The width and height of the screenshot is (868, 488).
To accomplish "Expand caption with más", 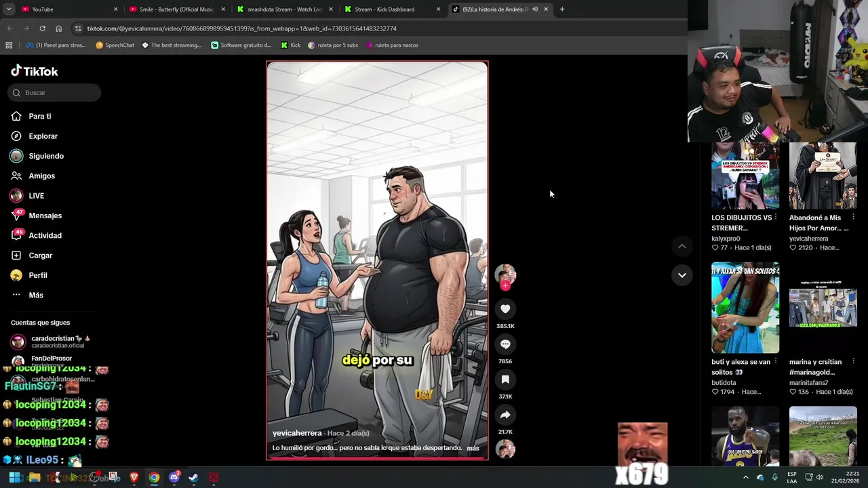I will click(x=473, y=448).
